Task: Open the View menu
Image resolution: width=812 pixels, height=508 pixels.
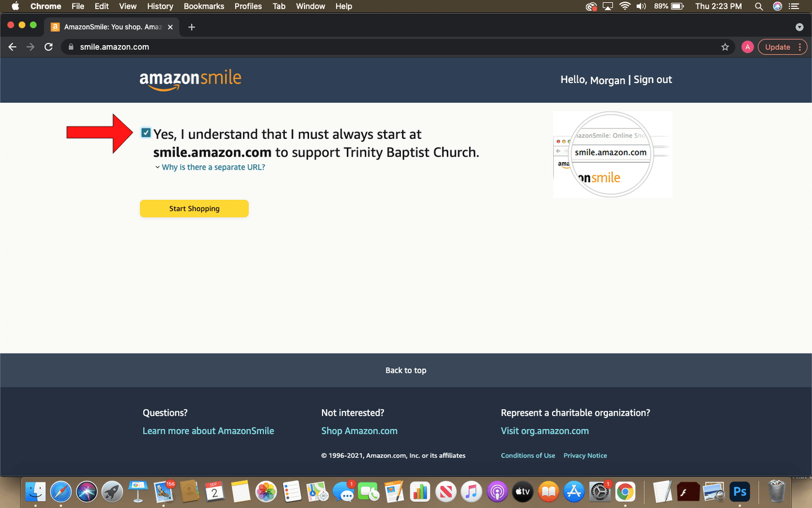Action: point(128,6)
